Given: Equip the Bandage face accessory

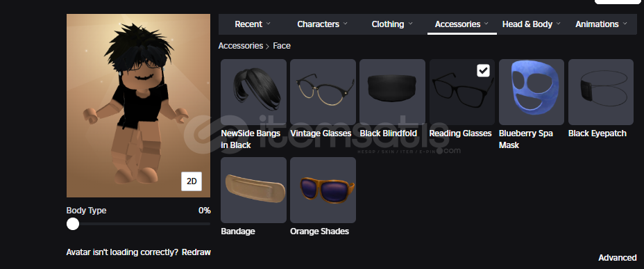Looking at the screenshot, I should pyautogui.click(x=253, y=190).
